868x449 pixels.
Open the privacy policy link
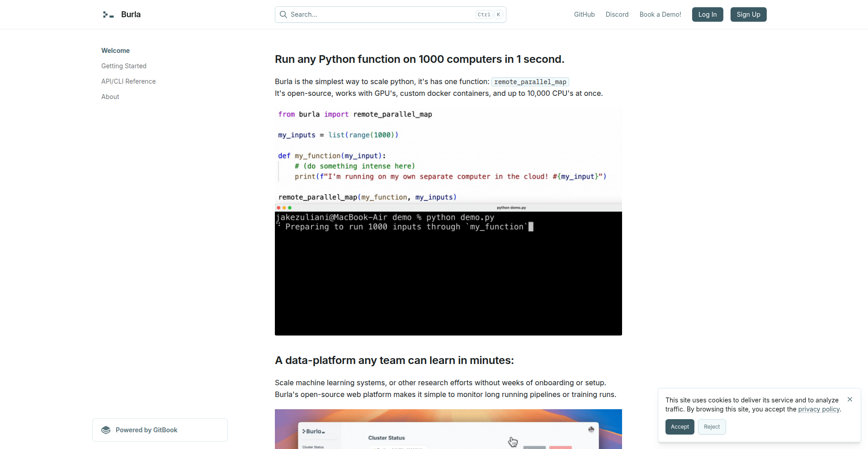click(x=819, y=409)
